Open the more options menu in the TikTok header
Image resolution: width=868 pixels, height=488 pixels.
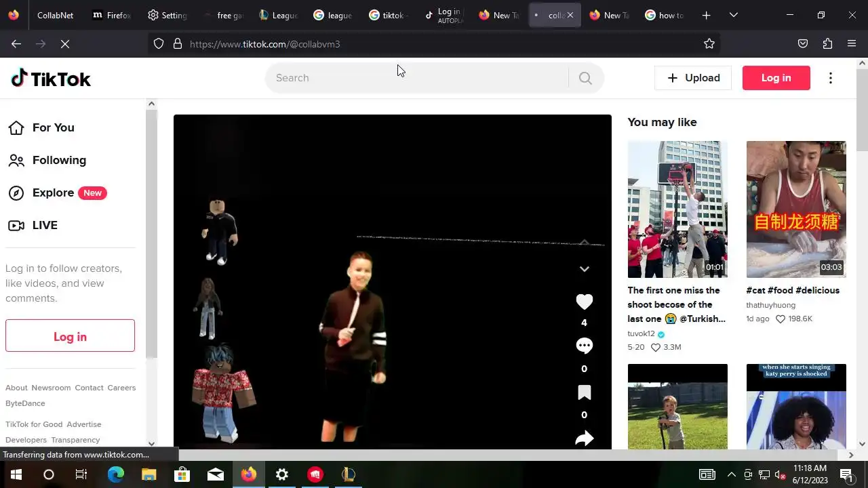(x=831, y=78)
